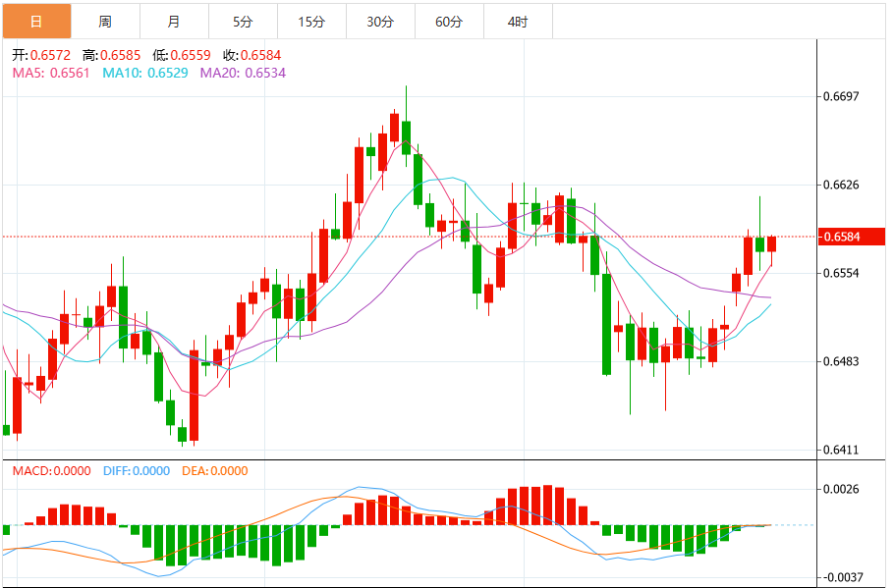Click the 0.6554 price axis label

pos(841,273)
